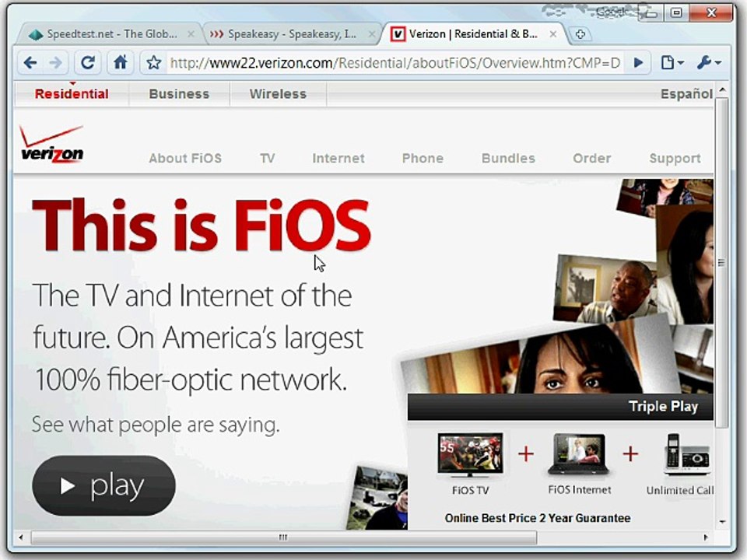Close the Speedtest.net tab

click(191, 33)
